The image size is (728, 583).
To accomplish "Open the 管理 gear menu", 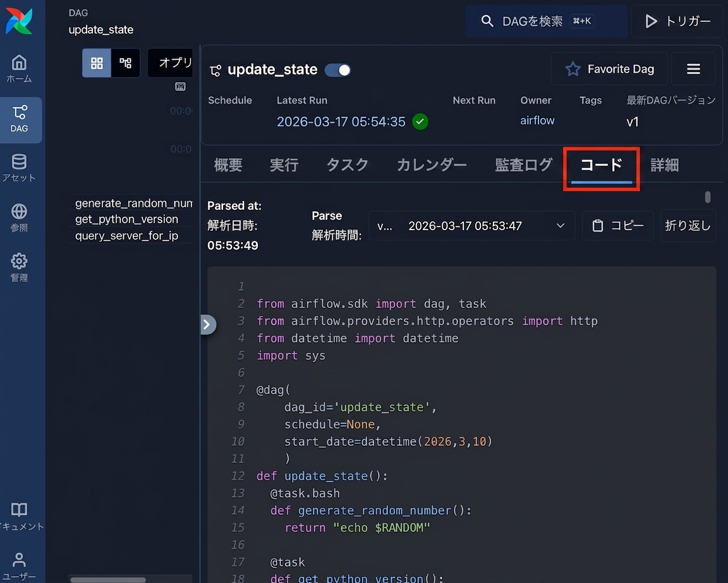I will pos(19,267).
